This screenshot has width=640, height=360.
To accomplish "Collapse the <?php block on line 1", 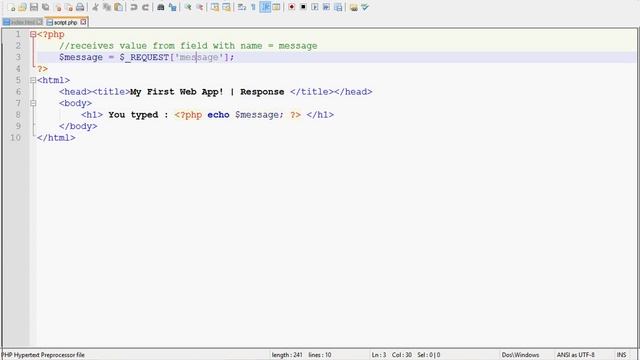I will (33, 34).
